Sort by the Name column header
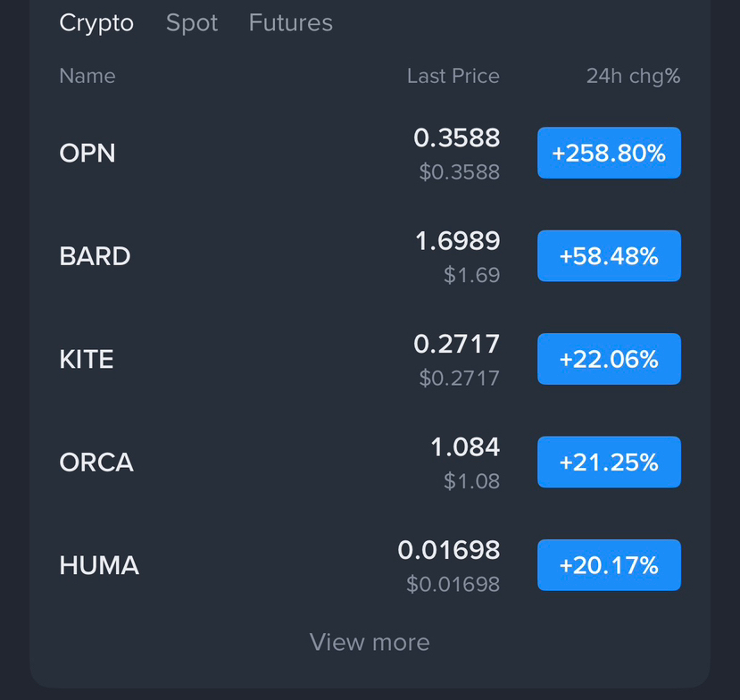The height and width of the screenshot is (700, 740). click(x=87, y=76)
